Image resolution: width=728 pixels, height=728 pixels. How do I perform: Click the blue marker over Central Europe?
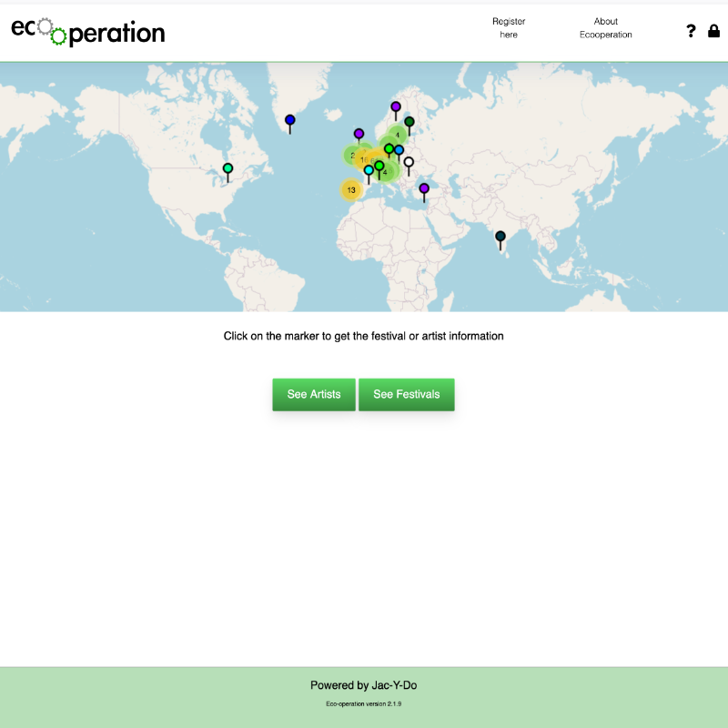[x=399, y=150]
